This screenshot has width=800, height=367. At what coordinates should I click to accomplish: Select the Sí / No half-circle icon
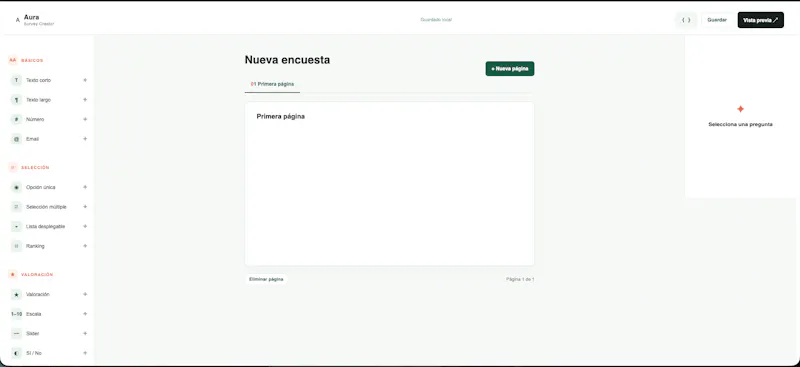click(x=16, y=353)
